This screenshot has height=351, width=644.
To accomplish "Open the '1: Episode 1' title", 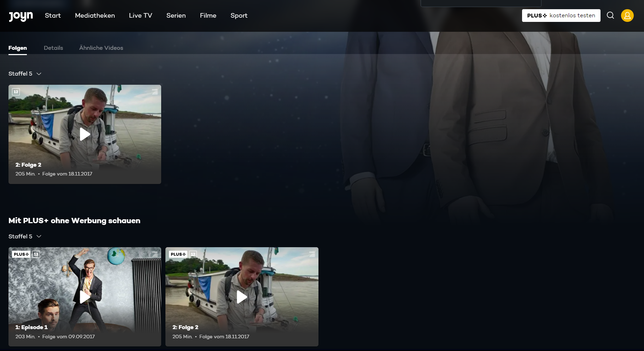I will point(31,327).
